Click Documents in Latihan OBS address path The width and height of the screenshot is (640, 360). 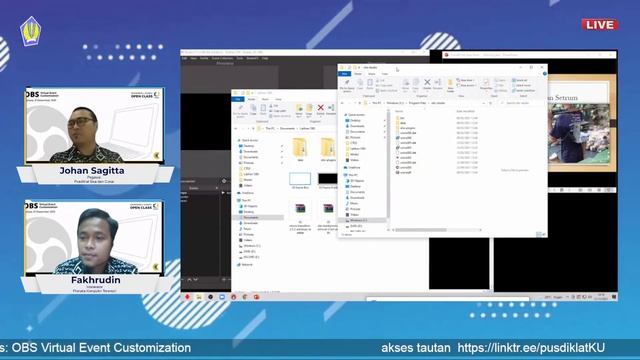point(287,128)
